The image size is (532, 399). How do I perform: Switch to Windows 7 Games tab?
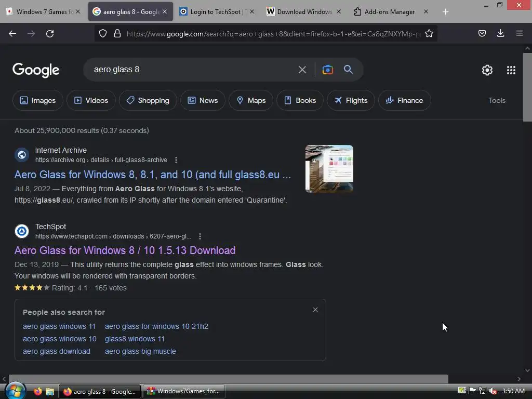[x=44, y=11]
